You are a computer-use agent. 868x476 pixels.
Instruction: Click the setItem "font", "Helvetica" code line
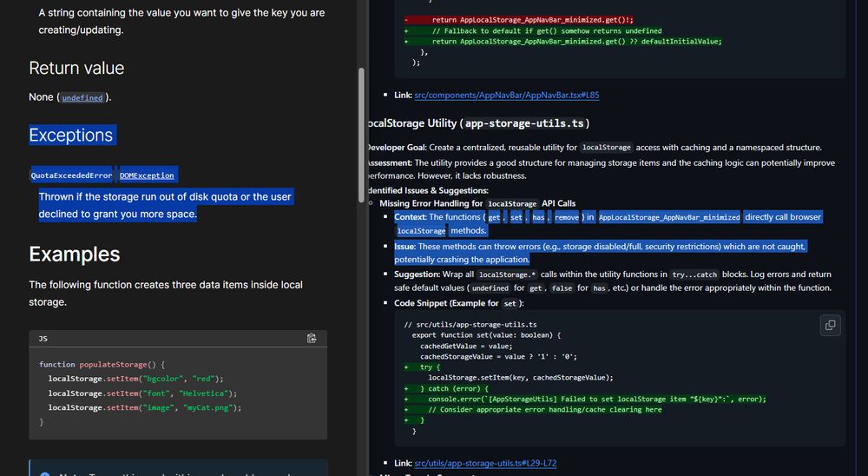coord(142,393)
